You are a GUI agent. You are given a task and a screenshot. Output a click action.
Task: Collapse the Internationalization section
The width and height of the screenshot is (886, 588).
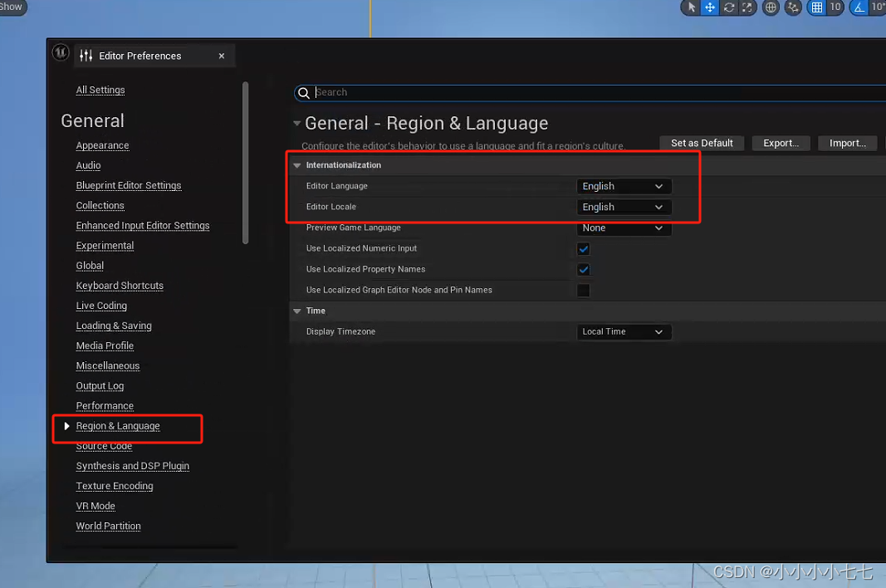click(x=297, y=165)
